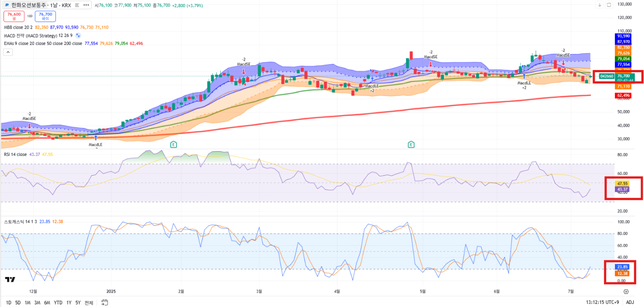The image size is (644, 307).
Task: Switch to the 1Y time range
Action: [x=69, y=303]
